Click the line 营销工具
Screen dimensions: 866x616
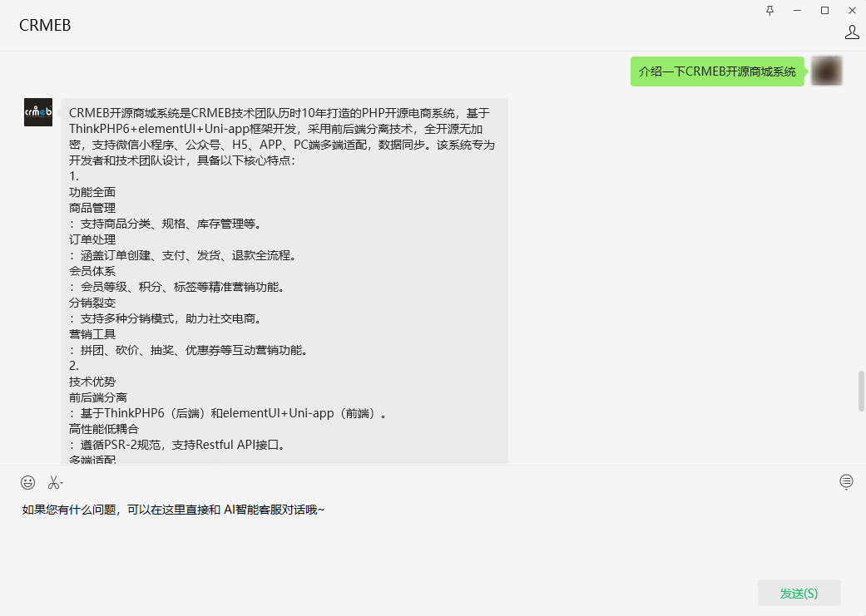pos(92,334)
